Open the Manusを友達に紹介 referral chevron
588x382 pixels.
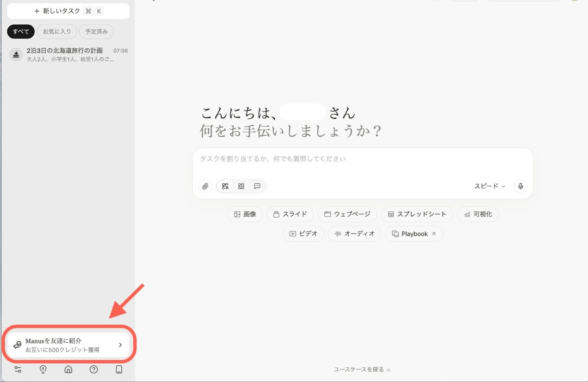(120, 345)
